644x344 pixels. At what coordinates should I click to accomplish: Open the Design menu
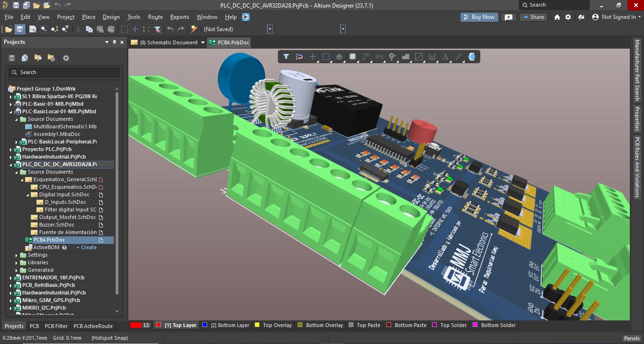(111, 17)
